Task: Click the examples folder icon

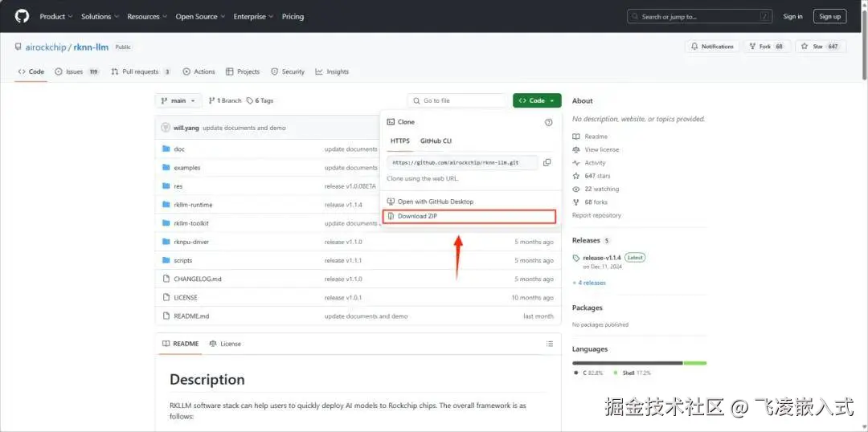Action: (x=166, y=168)
